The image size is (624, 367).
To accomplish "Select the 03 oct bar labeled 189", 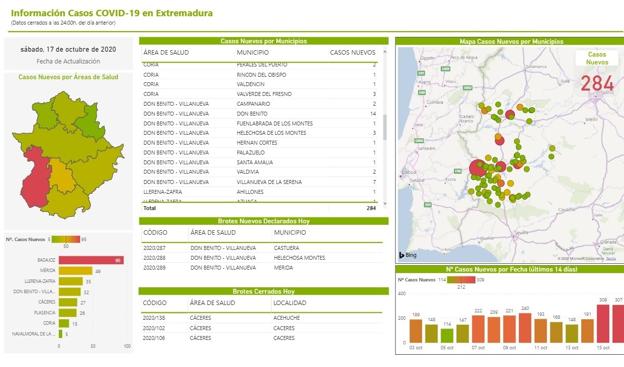I will click(x=416, y=331).
